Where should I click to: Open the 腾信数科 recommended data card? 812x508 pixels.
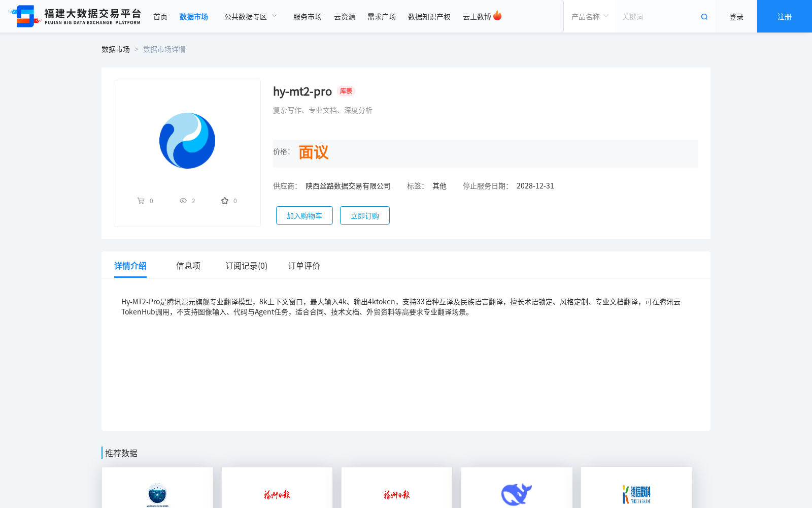[x=636, y=488]
